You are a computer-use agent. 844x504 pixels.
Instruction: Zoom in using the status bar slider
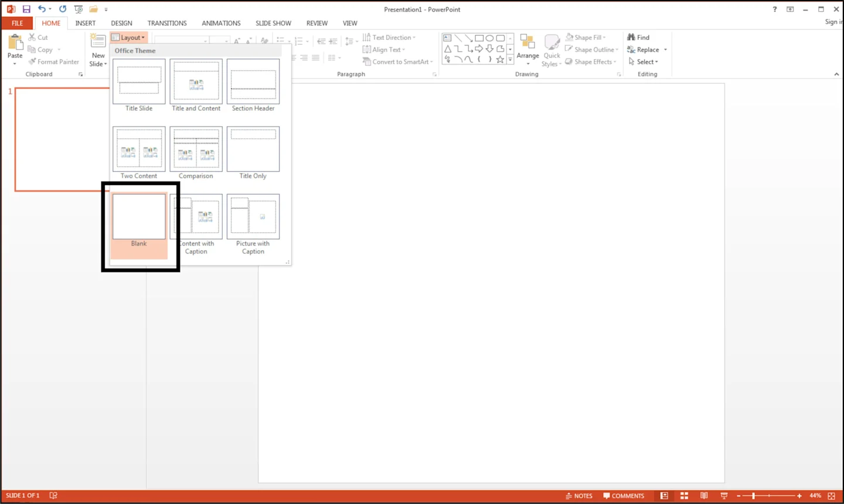coord(799,495)
